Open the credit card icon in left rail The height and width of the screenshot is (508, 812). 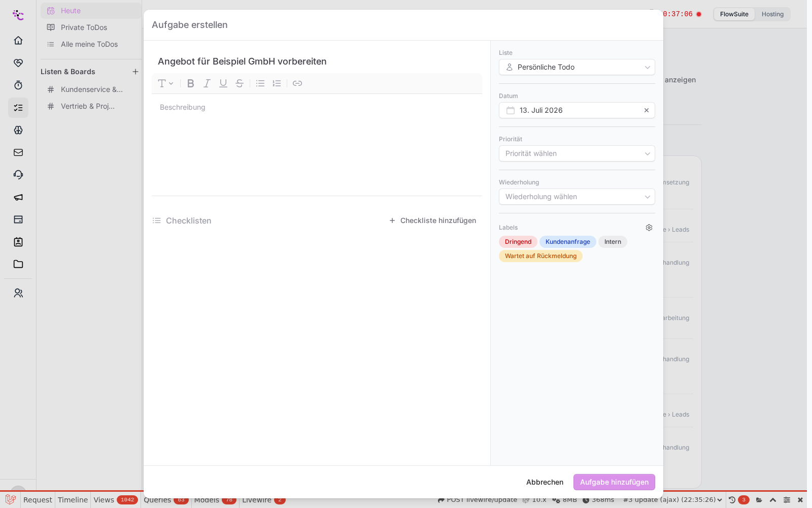[18, 219]
